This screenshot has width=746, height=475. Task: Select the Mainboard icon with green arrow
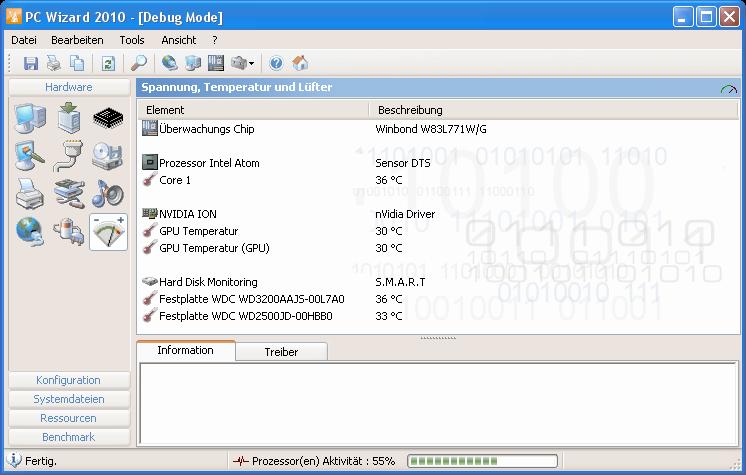tap(69, 118)
